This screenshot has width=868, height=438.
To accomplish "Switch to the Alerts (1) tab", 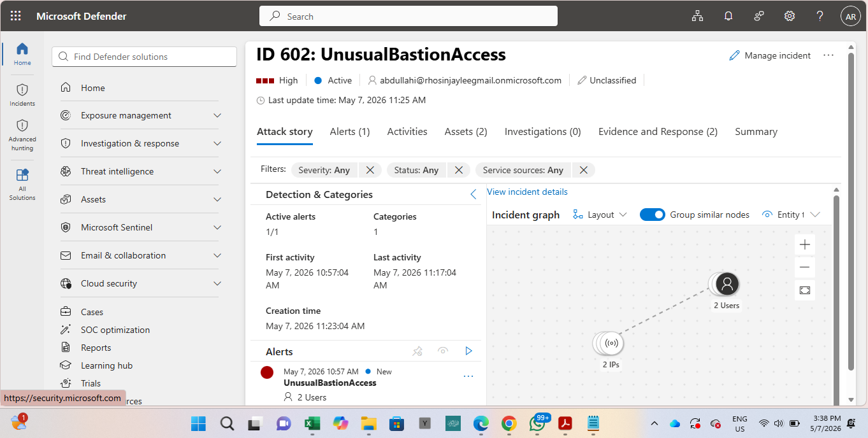I will pyautogui.click(x=350, y=132).
